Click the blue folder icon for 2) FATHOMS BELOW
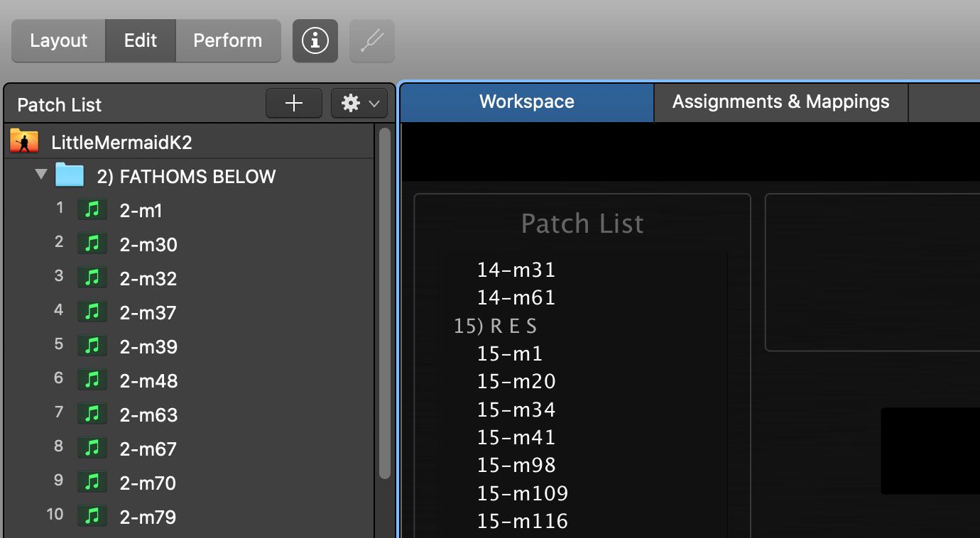 click(69, 175)
